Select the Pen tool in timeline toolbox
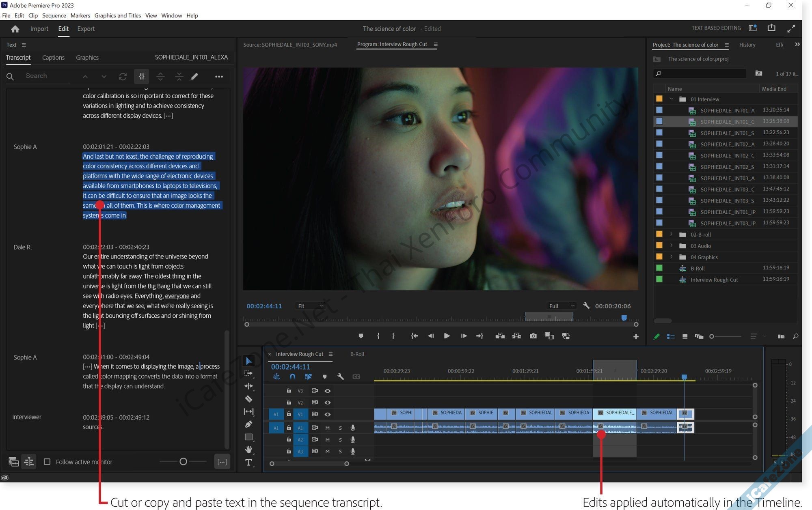 [248, 424]
